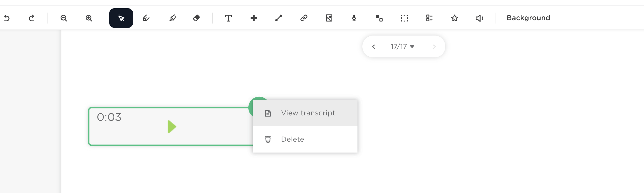The height and width of the screenshot is (193, 644).
Task: Select the highlighter tool
Action: point(171,18)
